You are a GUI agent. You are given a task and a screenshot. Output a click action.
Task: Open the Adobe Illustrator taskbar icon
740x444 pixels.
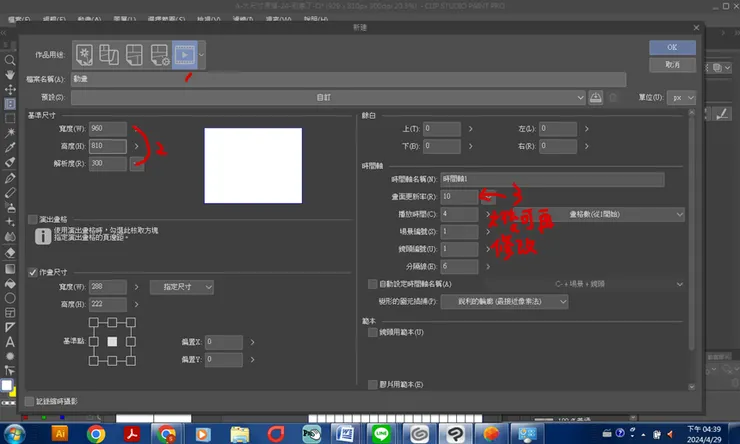pyautogui.click(x=60, y=434)
